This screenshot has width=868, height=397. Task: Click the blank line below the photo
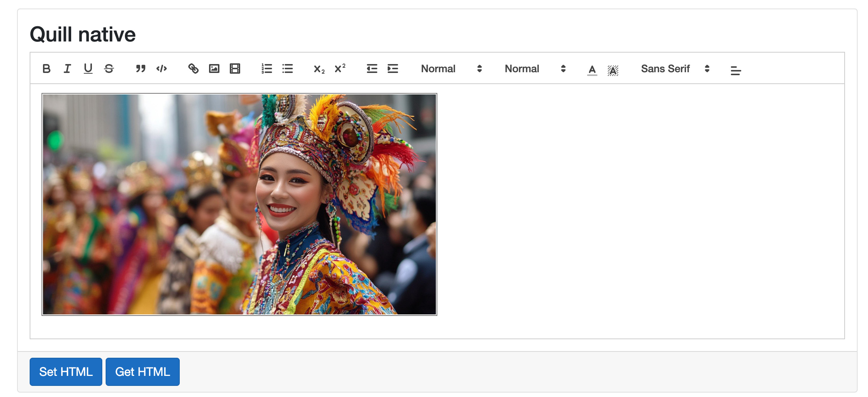[x=437, y=325]
